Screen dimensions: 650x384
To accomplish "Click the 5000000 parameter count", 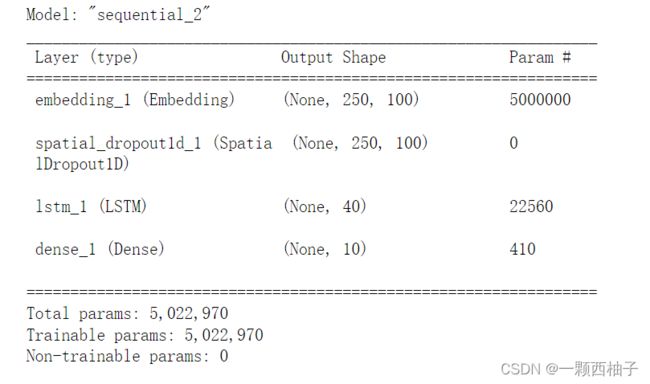I will point(540,100).
